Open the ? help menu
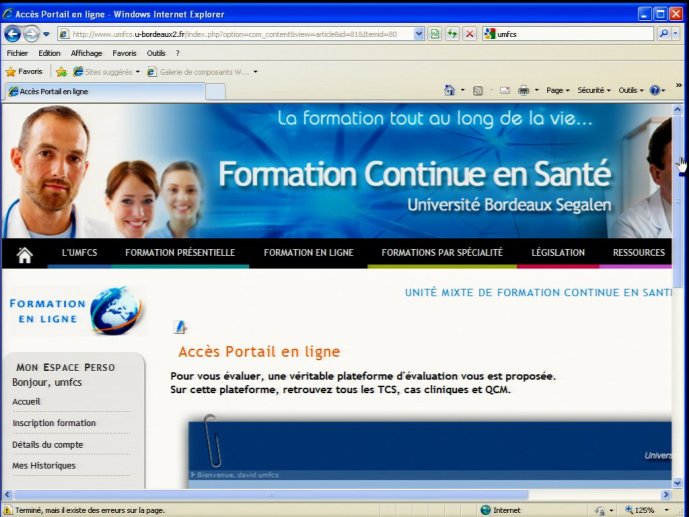Image resolution: width=689 pixels, height=517 pixels. coord(178,53)
